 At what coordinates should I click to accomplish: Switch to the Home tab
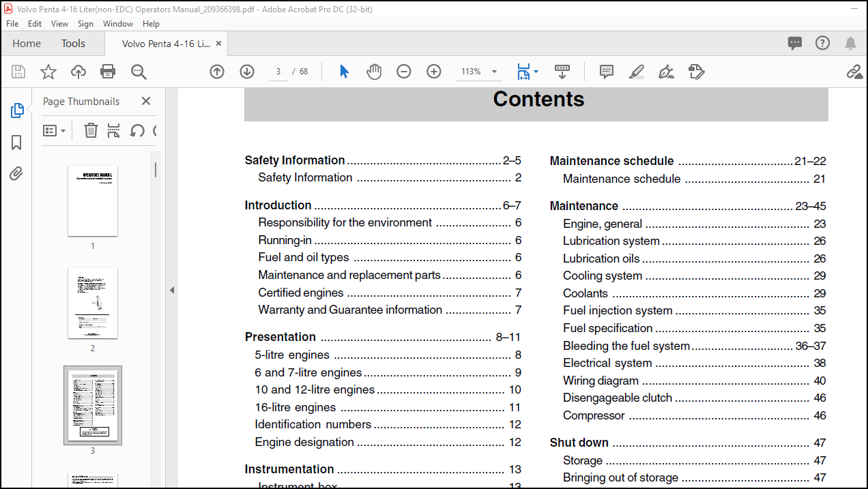point(27,43)
